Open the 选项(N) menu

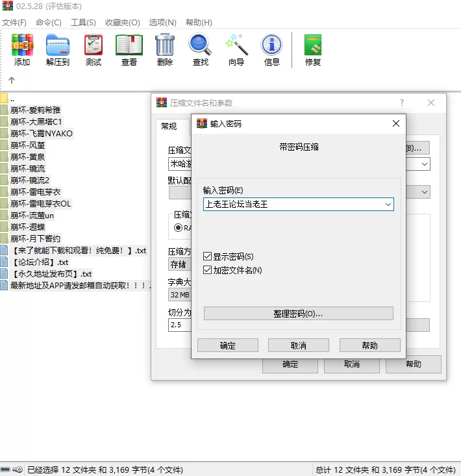click(x=163, y=23)
